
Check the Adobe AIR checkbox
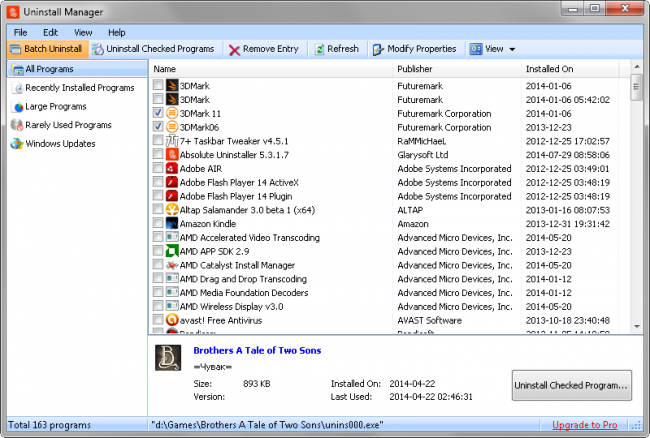[x=158, y=167]
